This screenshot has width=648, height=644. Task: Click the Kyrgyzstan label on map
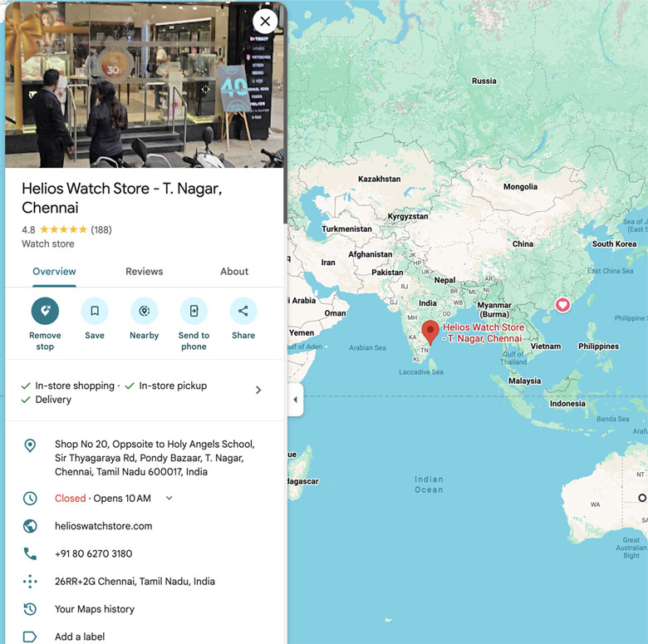408,217
